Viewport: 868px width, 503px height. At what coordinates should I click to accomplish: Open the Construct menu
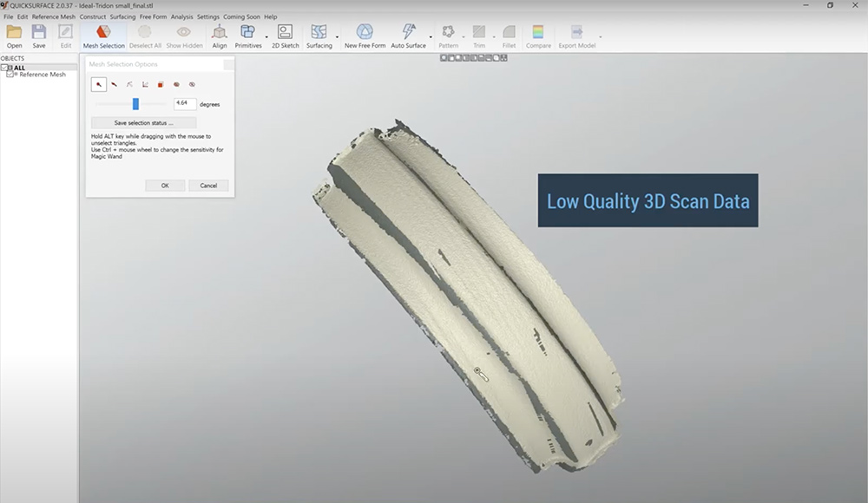(93, 16)
